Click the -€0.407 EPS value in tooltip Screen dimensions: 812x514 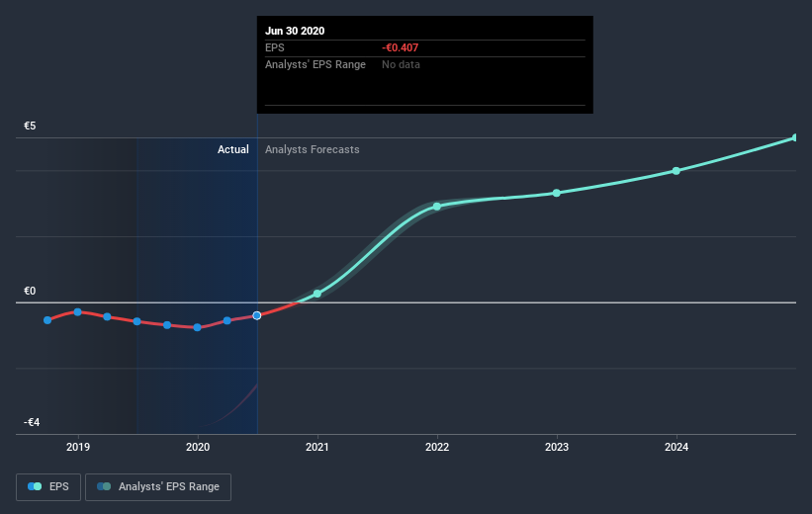[x=401, y=47]
